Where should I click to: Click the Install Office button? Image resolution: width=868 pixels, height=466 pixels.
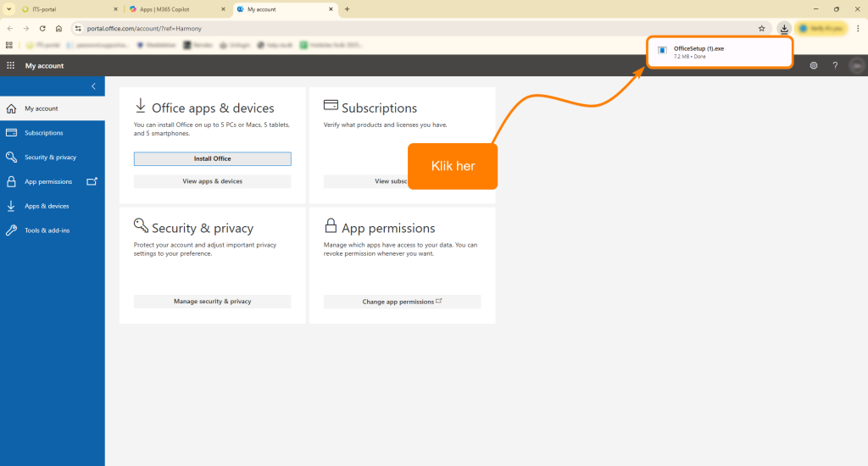212,158
